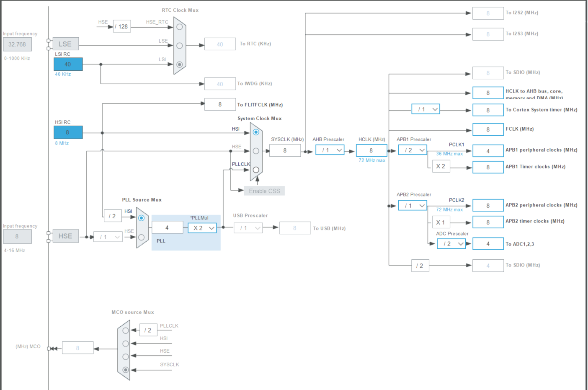This screenshot has height=390, width=588.
Task: Edit the HCLK frequency field
Action: [x=371, y=150]
